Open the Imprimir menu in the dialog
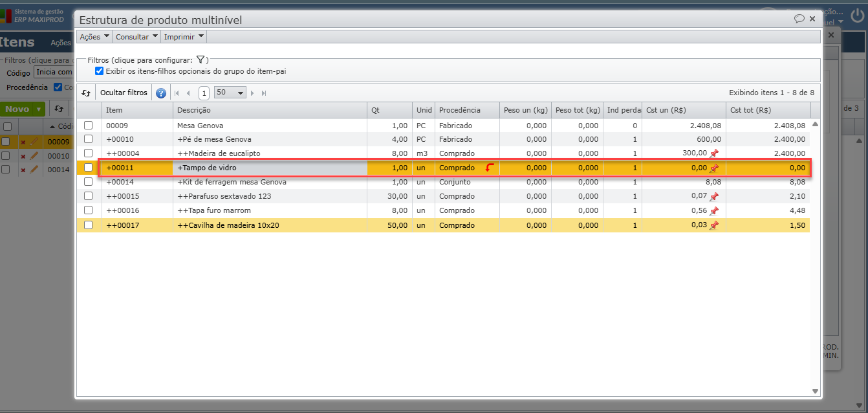This screenshot has height=413, width=868. coord(184,37)
